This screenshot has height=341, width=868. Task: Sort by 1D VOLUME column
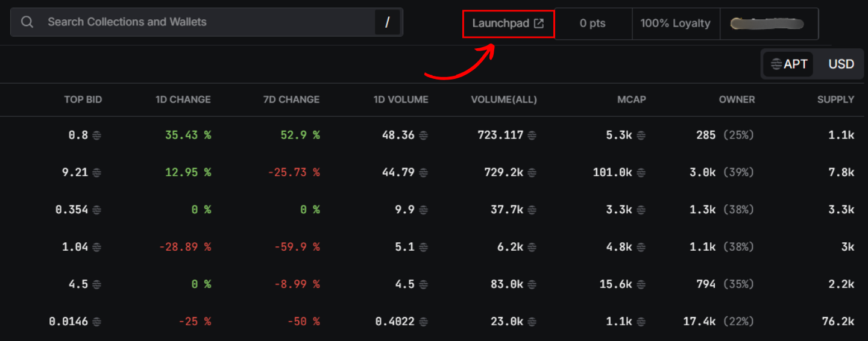point(401,99)
